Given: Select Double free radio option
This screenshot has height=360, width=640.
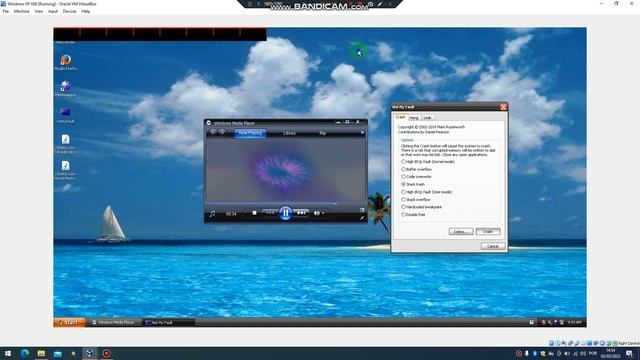Looking at the screenshot, I should click(x=413, y=214).
